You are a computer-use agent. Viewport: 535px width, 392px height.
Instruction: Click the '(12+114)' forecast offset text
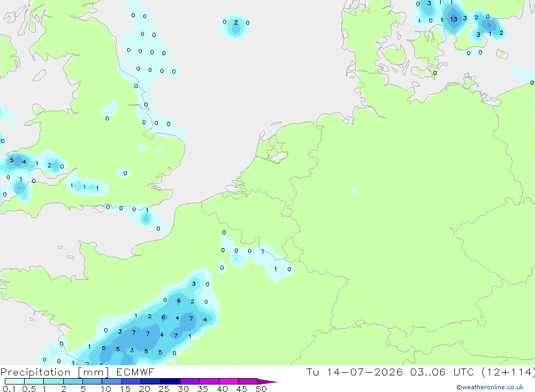point(508,372)
